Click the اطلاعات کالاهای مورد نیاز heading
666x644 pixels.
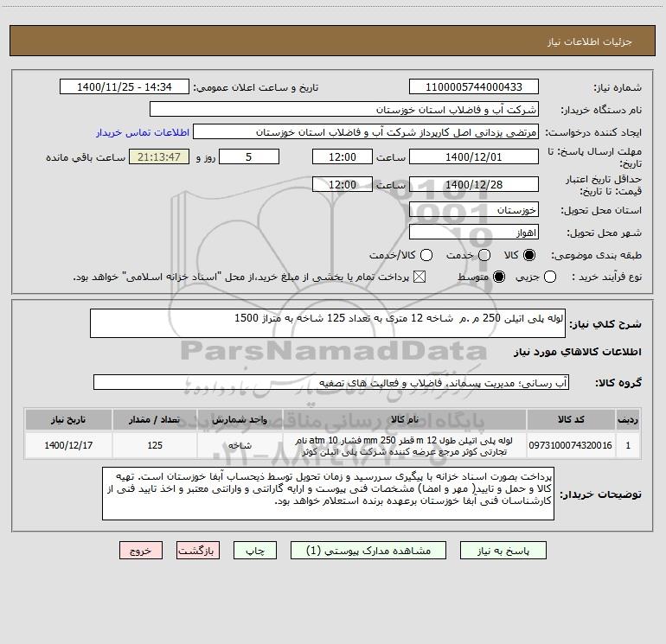pos(577,352)
